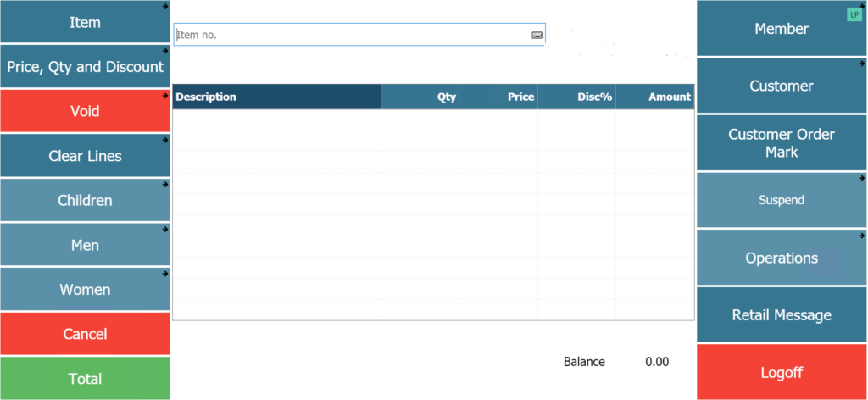Image resolution: width=868 pixels, height=400 pixels.
Task: Void the selected line
Action: pos(86,111)
